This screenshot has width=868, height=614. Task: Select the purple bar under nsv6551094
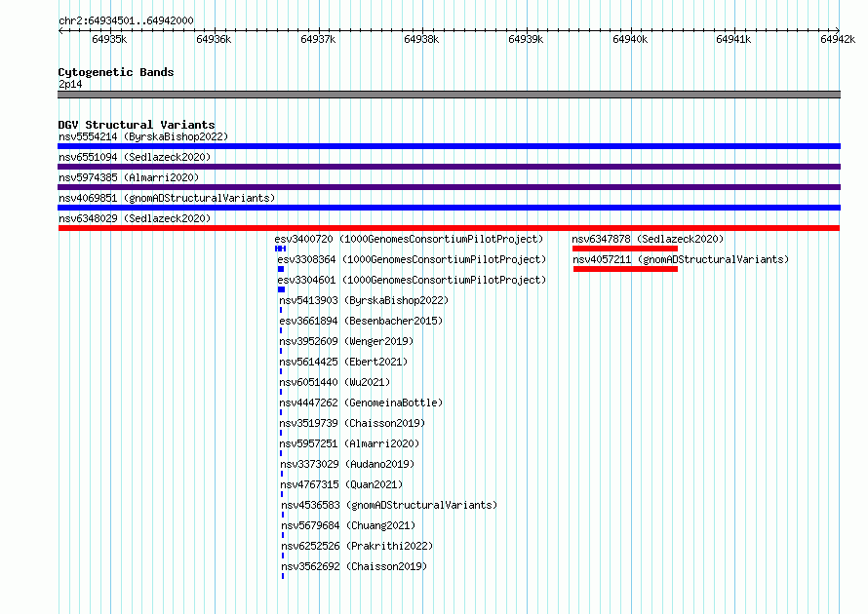[449, 167]
